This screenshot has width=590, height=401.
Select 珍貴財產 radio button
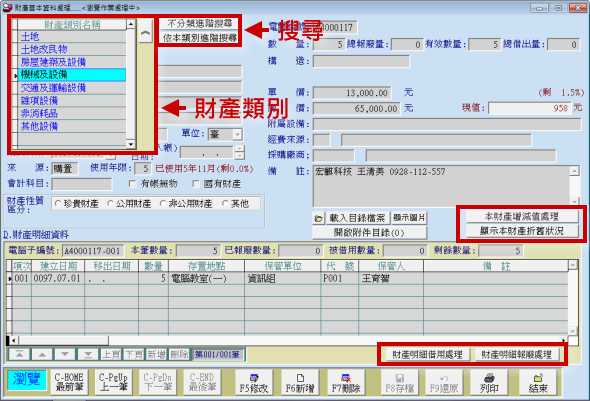(58, 204)
